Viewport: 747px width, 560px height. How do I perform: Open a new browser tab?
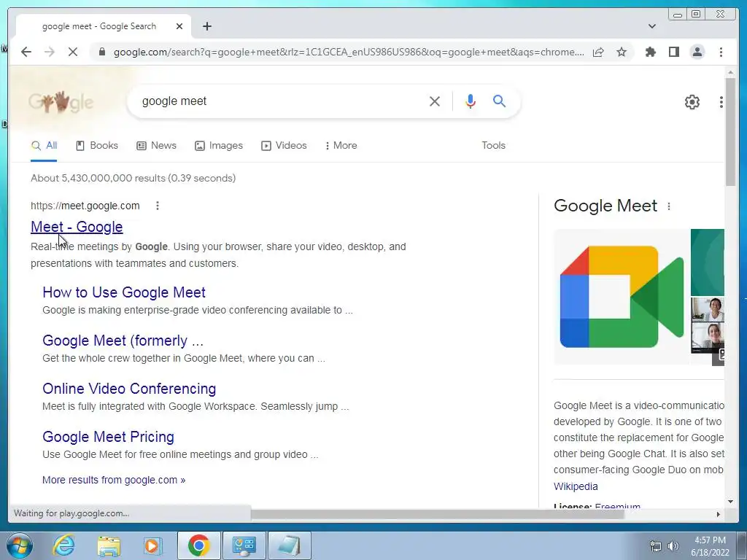pos(206,26)
